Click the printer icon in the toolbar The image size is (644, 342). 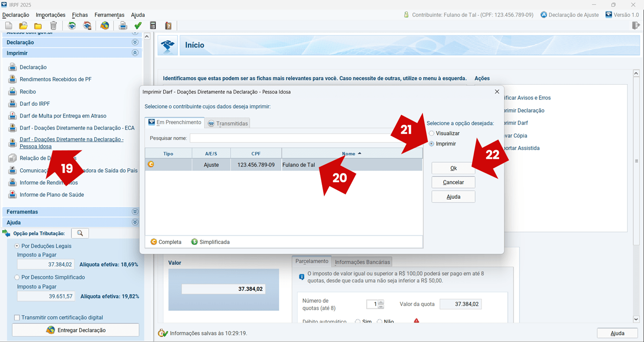[x=123, y=26]
